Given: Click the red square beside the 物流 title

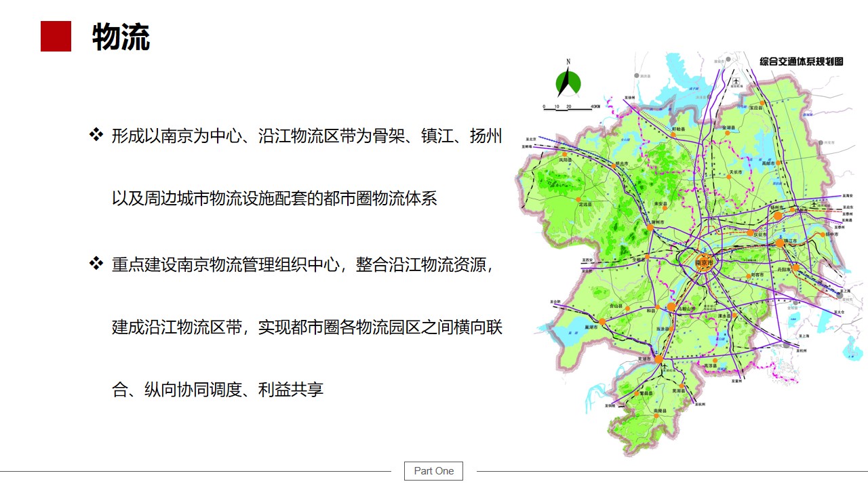Looking at the screenshot, I should click(x=56, y=37).
